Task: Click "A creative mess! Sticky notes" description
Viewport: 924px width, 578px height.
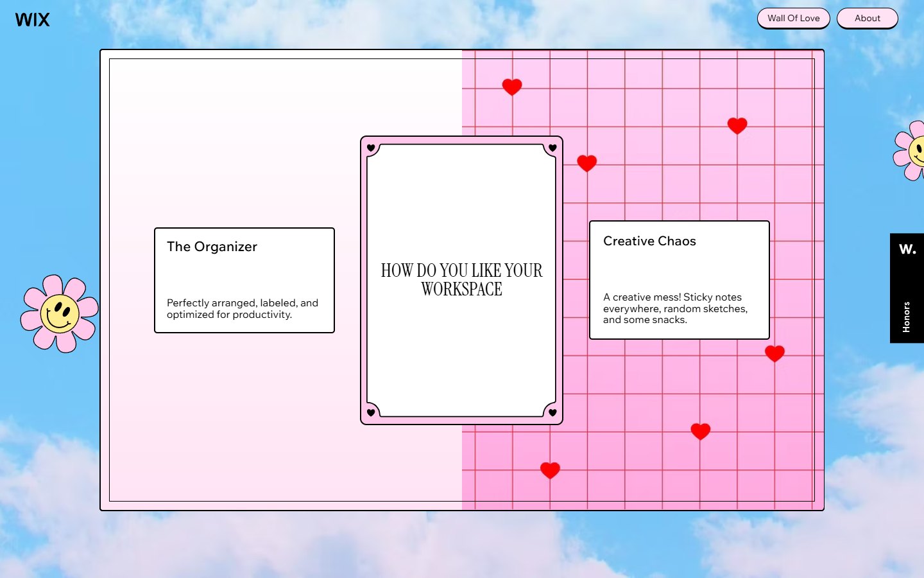Action: click(675, 308)
